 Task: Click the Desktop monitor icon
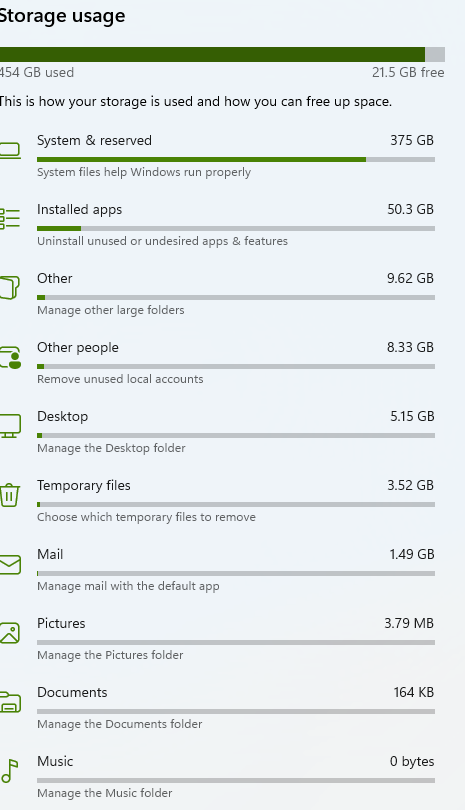coord(10,426)
